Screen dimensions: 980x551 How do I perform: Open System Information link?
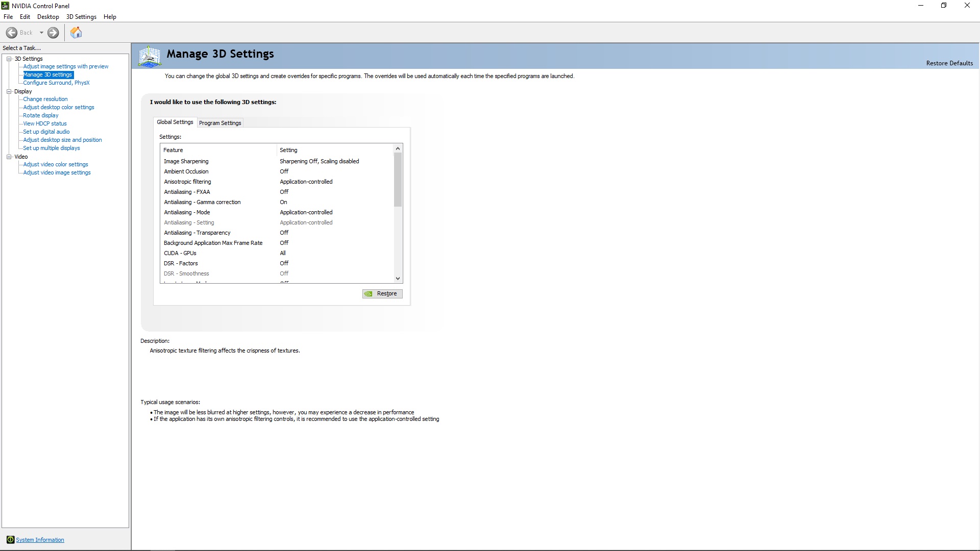(40, 540)
